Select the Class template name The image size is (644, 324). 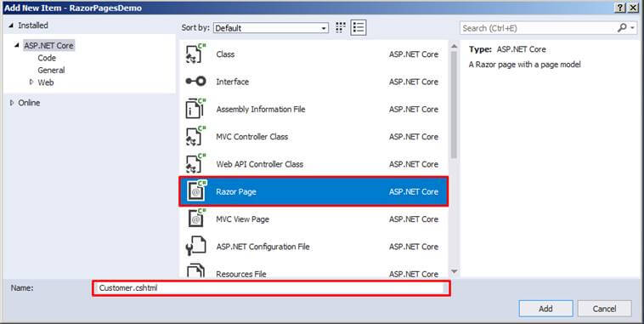click(225, 54)
